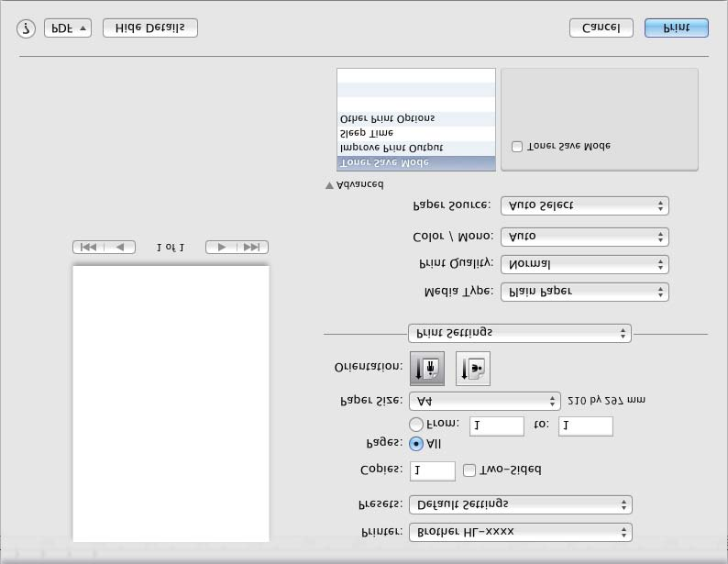This screenshot has height=564, width=728.
Task: Open the Media Type dropdown
Action: 585,292
